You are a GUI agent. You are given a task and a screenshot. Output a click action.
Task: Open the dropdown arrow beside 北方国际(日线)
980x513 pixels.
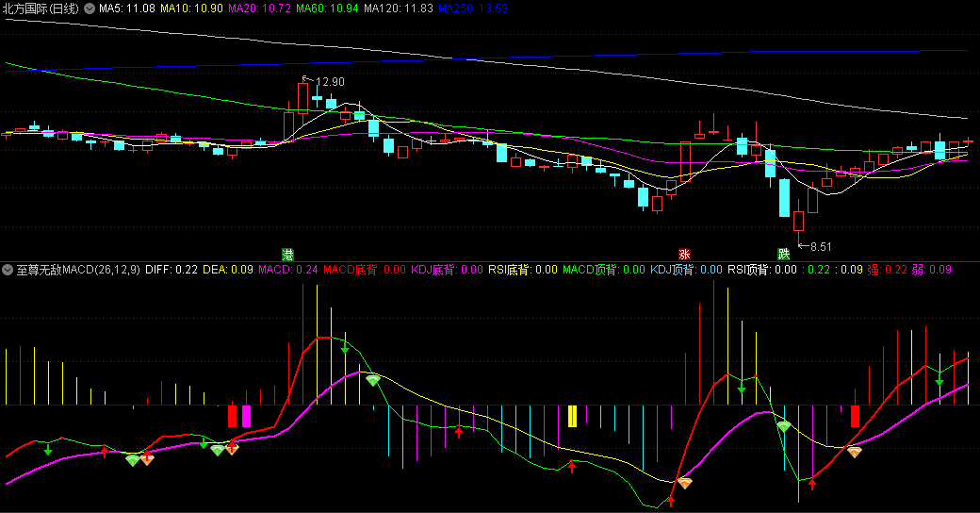90,8
